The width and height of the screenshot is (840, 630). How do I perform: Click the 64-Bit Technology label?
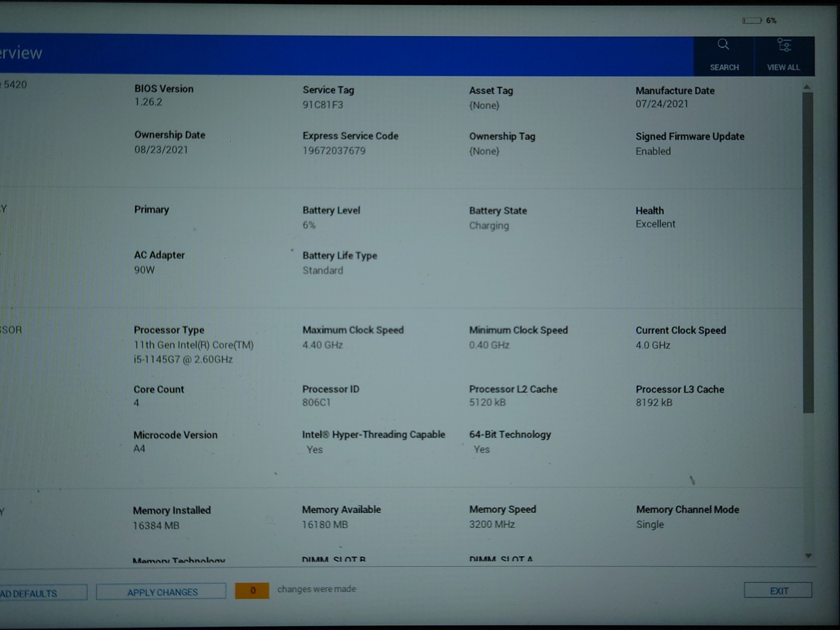click(x=510, y=435)
